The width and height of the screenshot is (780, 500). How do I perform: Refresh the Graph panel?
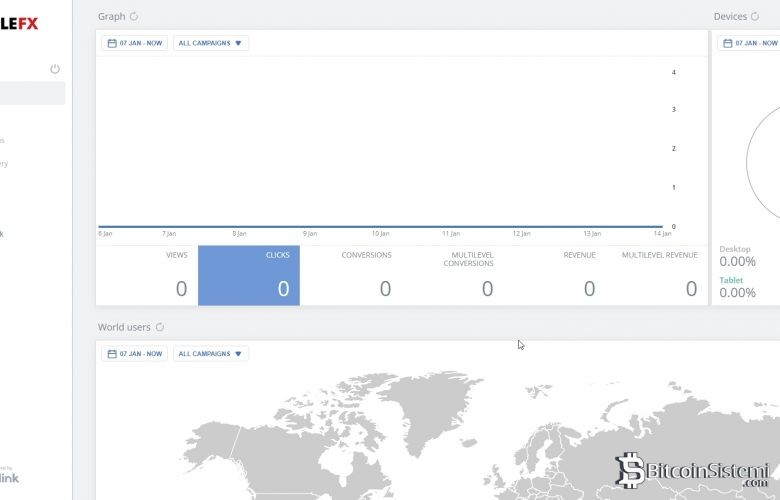tap(134, 17)
